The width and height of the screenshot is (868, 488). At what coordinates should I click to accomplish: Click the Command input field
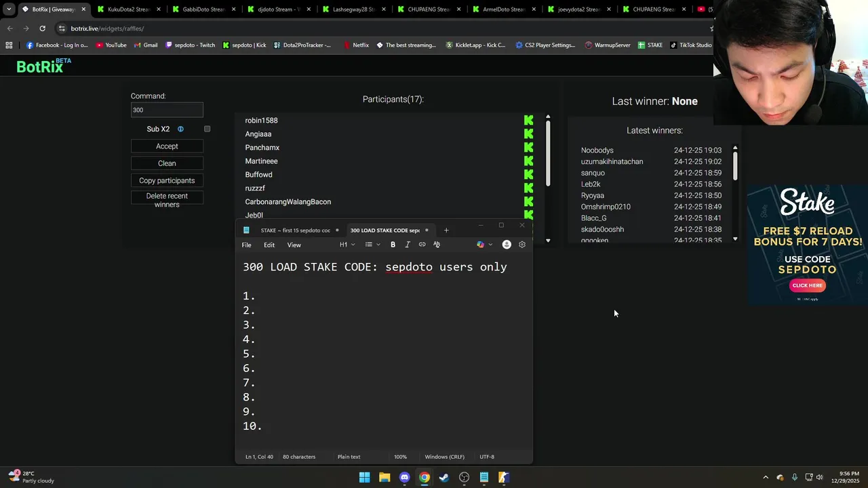point(167,110)
